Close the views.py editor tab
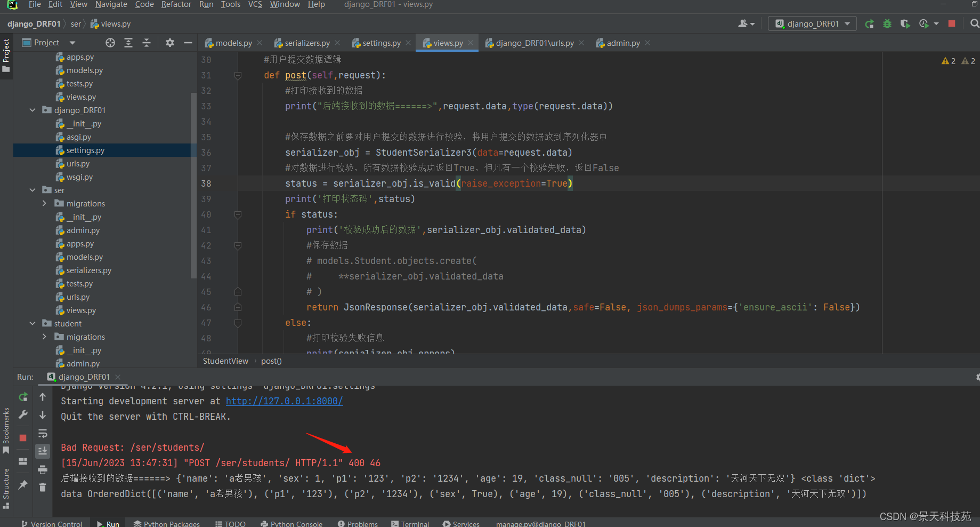 (x=471, y=43)
